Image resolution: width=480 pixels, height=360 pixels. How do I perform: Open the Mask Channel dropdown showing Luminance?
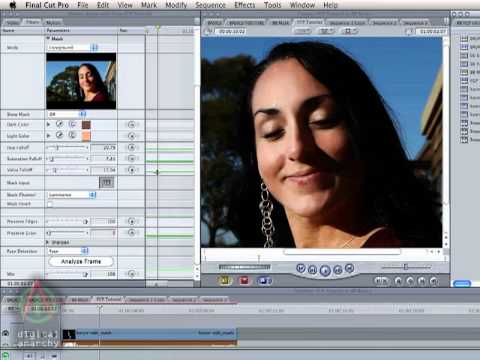tap(71, 195)
